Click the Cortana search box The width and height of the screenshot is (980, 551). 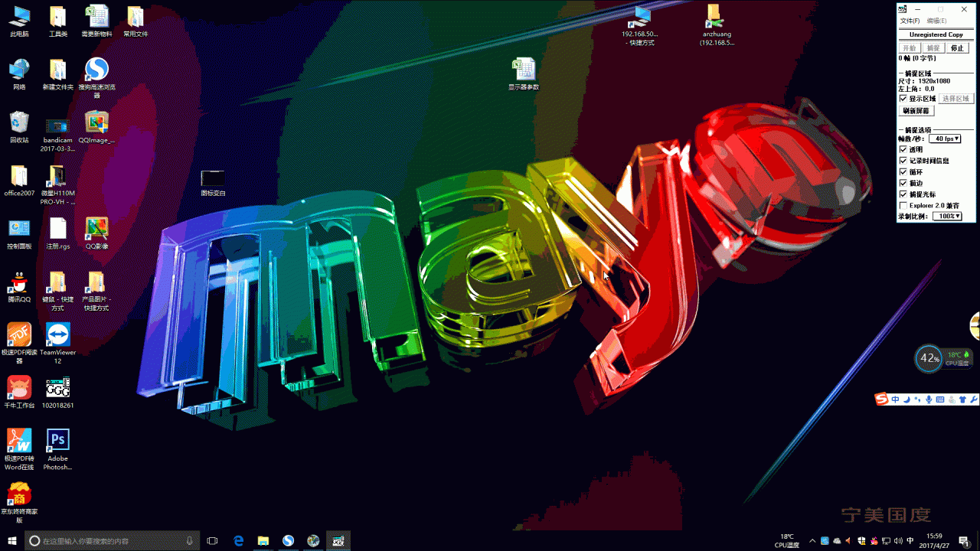[x=113, y=541]
